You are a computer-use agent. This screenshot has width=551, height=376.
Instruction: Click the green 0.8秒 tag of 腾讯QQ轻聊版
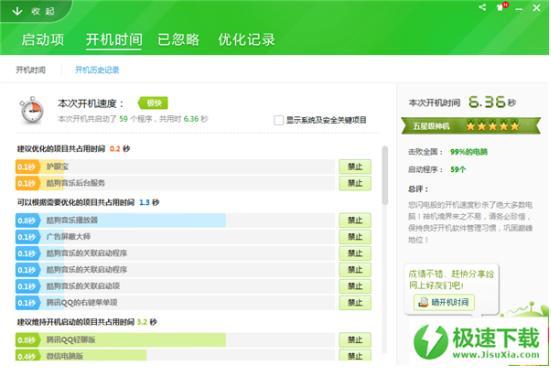(x=27, y=340)
